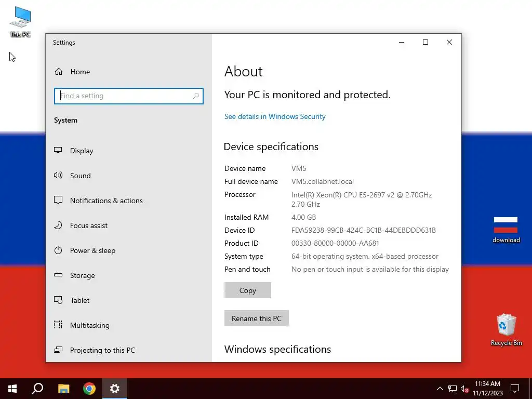Click the Display monitor icon in sidebar

58,150
